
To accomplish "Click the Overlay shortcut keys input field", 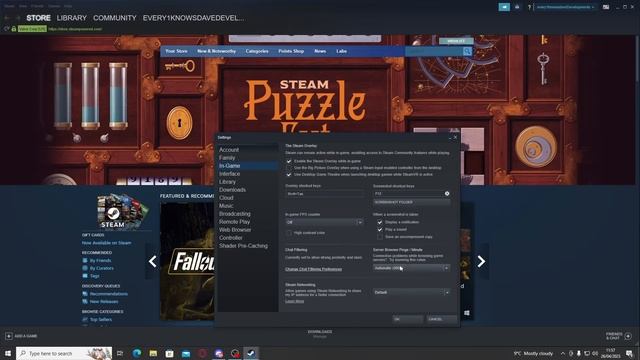I will pyautogui.click(x=324, y=193).
